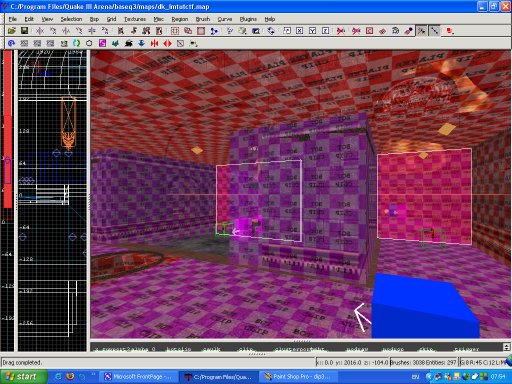Activate the Clipper tool icon

[214, 31]
